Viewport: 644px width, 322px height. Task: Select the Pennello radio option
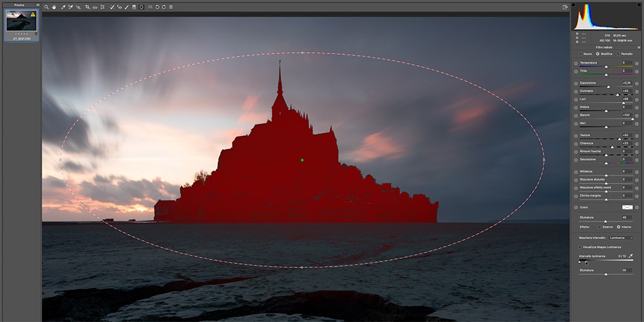(x=618, y=54)
